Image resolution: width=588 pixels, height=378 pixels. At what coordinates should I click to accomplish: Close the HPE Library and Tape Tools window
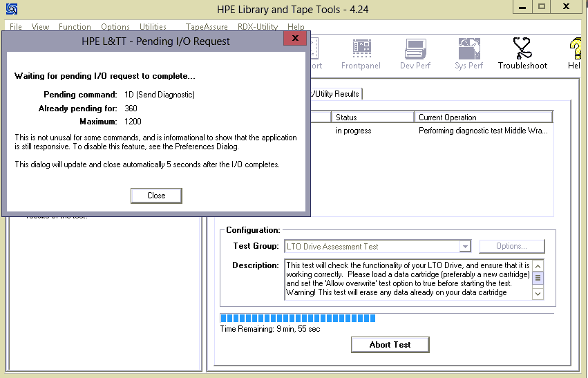(x=567, y=7)
